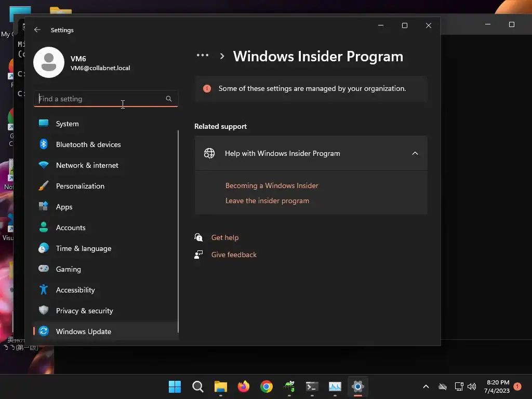This screenshot has width=532, height=399.
Task: Click the Bluetooth icon in sidebar
Action: [x=44, y=144]
